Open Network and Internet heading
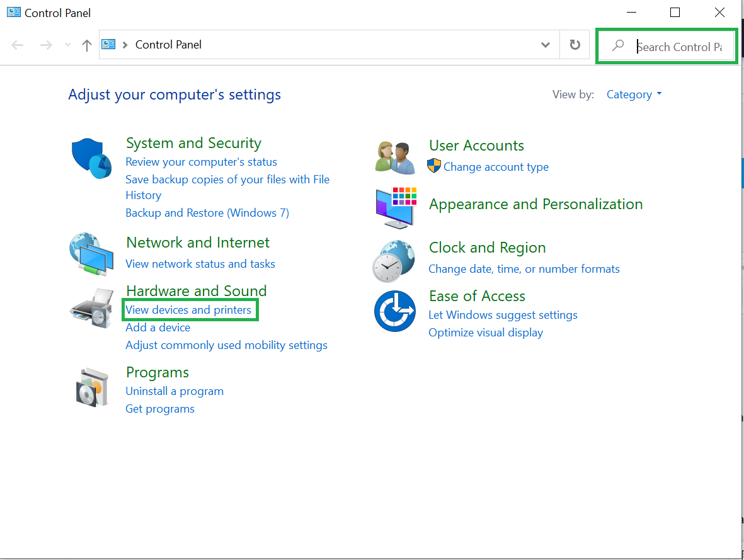Screen dimensions: 744x560 (198, 243)
